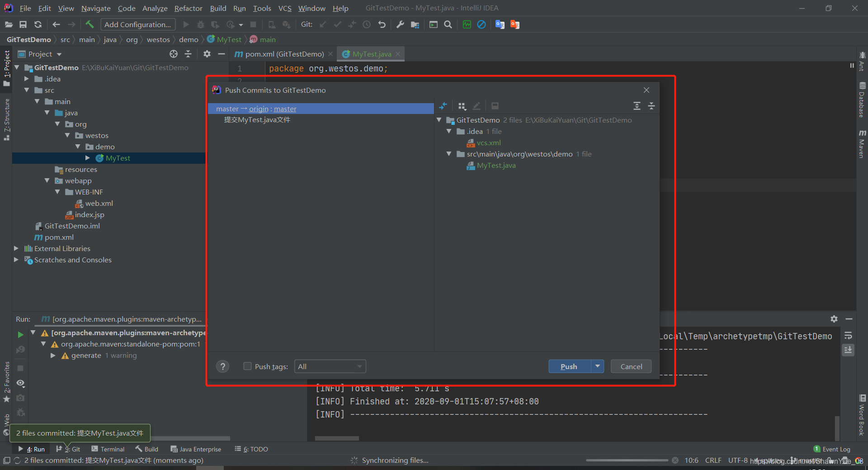This screenshot has height=470, width=868.
Task: Click the Translate toolbar icon
Action: point(500,24)
